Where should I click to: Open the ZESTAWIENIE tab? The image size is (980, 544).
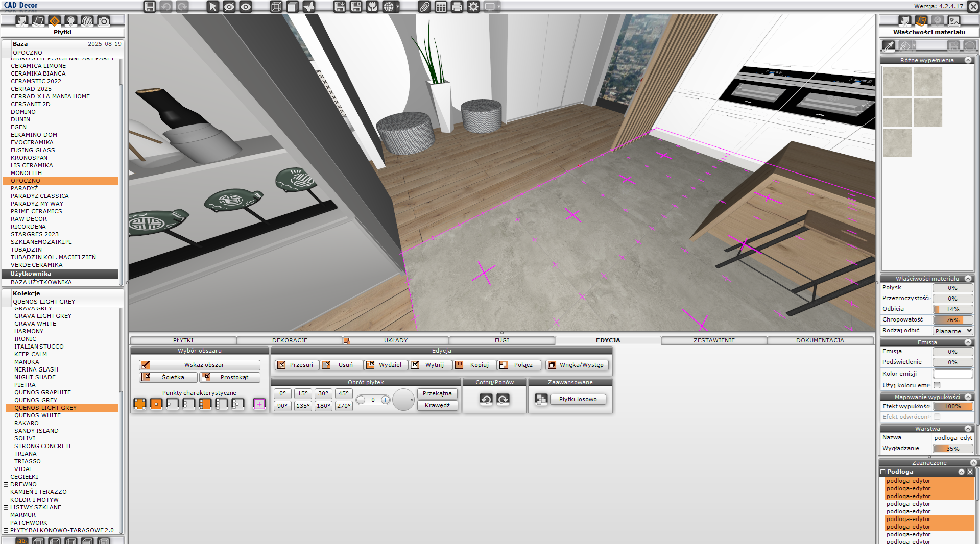713,340
